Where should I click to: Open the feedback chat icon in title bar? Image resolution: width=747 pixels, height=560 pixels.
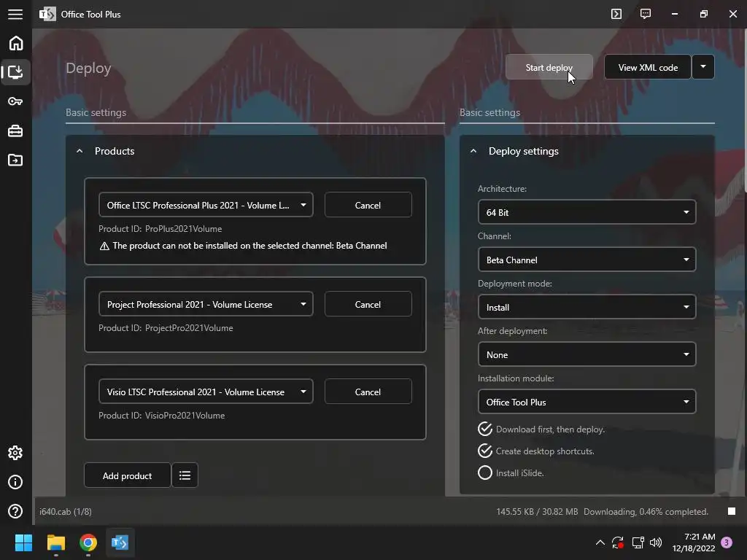(646, 14)
